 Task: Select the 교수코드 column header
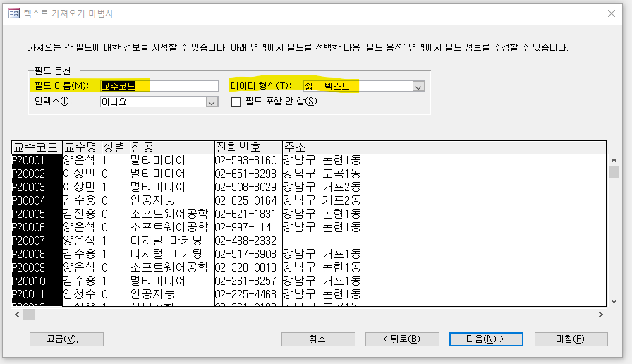37,147
